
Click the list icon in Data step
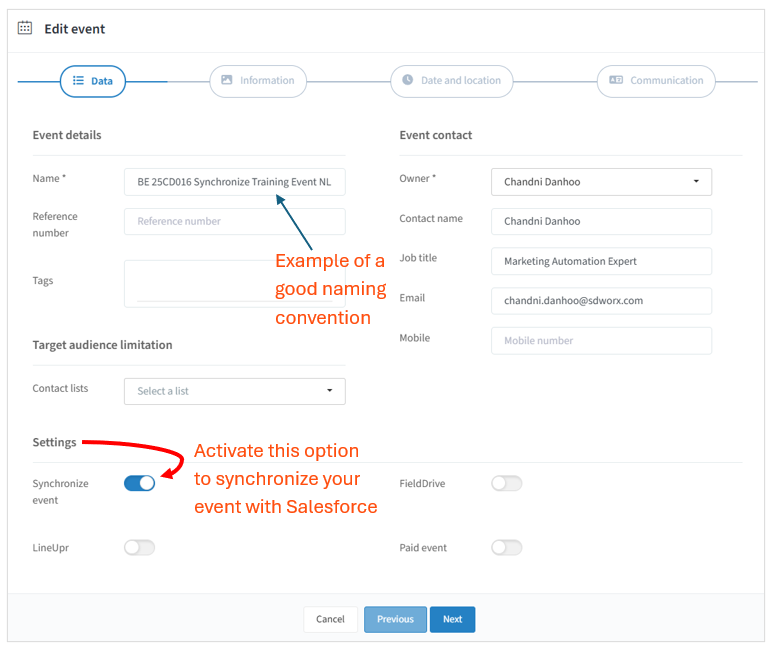tap(78, 81)
